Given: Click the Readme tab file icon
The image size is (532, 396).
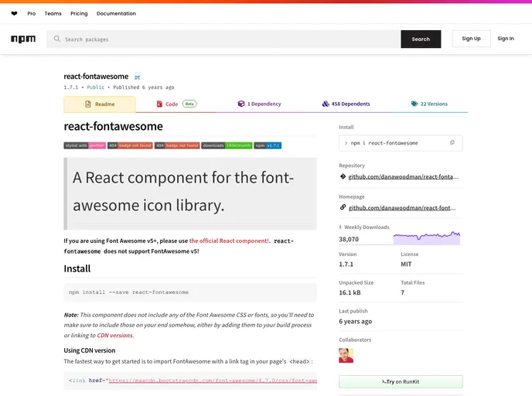Looking at the screenshot, I should (x=88, y=104).
